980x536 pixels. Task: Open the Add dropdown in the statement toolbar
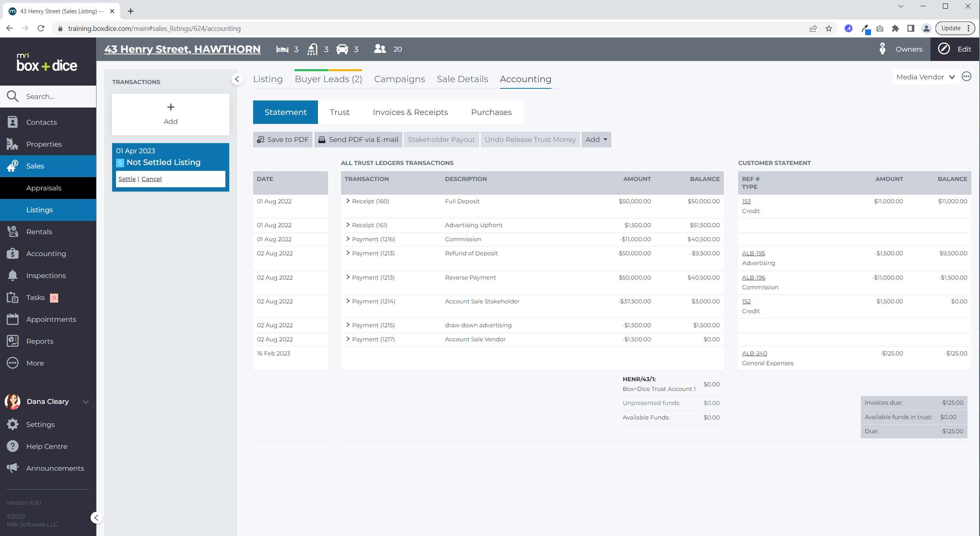coord(596,139)
